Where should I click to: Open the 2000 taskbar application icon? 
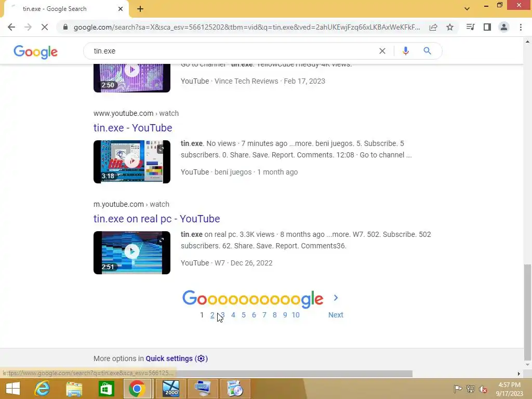click(170, 389)
